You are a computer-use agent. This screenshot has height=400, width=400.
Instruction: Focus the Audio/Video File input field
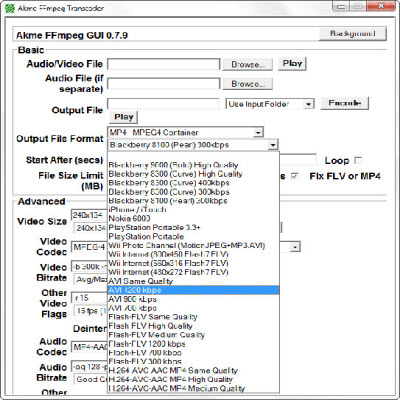tap(164, 64)
